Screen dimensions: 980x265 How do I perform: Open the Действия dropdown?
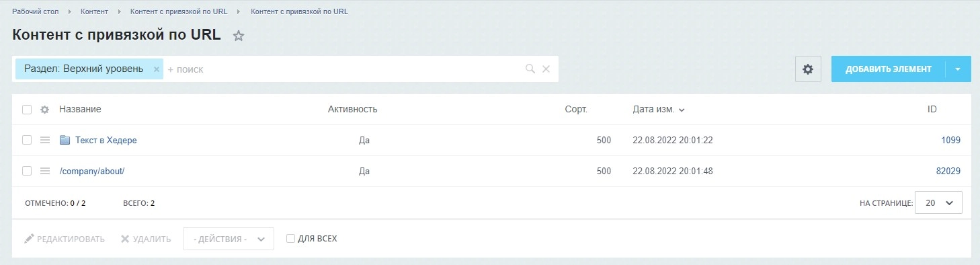click(229, 239)
